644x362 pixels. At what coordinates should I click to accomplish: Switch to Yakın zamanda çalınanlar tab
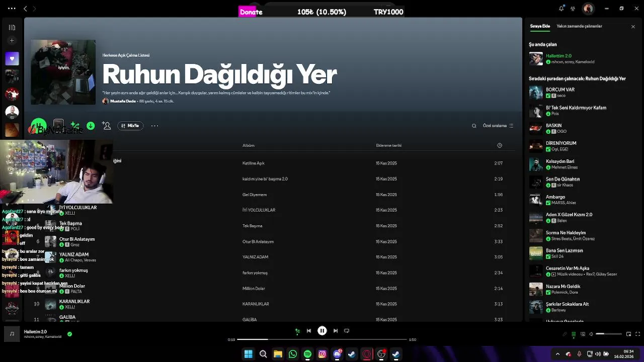tap(579, 26)
